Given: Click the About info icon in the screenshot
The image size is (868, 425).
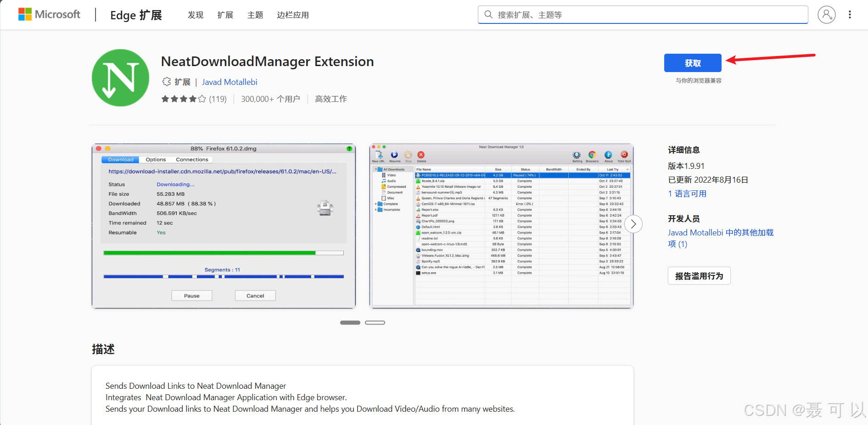Looking at the screenshot, I should pyautogui.click(x=608, y=157).
